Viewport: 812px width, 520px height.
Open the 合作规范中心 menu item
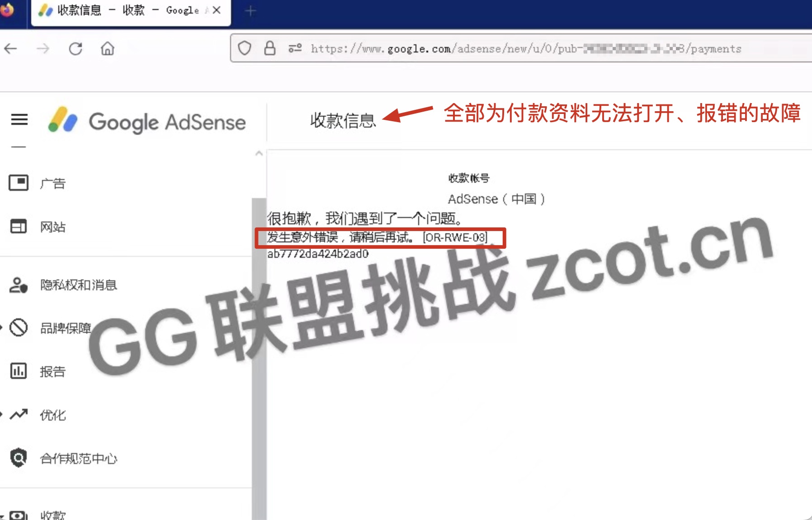[x=79, y=459]
